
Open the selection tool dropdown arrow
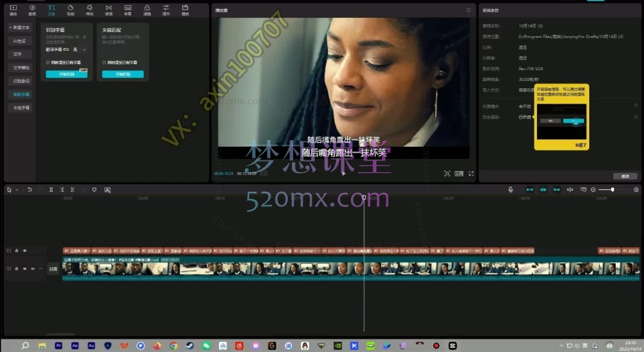coord(17,190)
